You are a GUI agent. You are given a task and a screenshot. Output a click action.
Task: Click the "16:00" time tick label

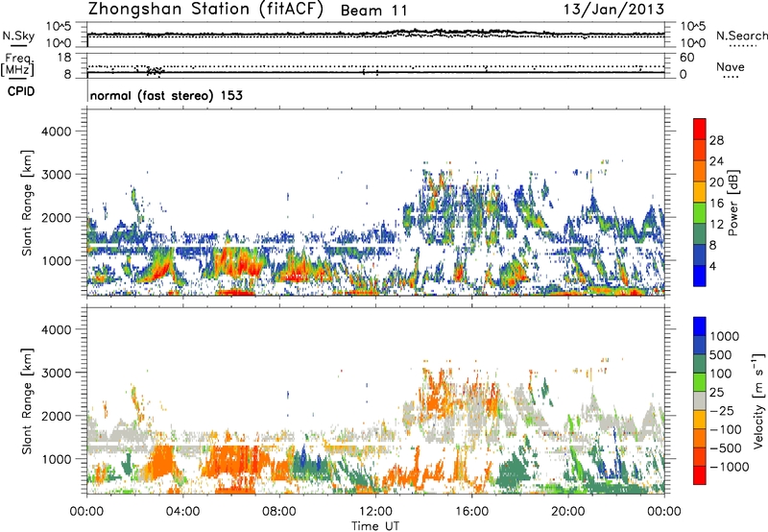point(472,512)
